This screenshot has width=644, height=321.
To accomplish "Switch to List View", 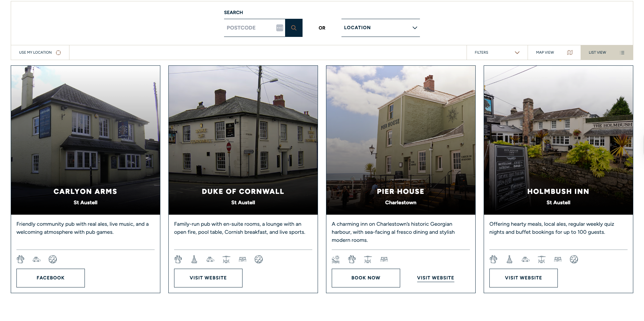I will tap(607, 53).
